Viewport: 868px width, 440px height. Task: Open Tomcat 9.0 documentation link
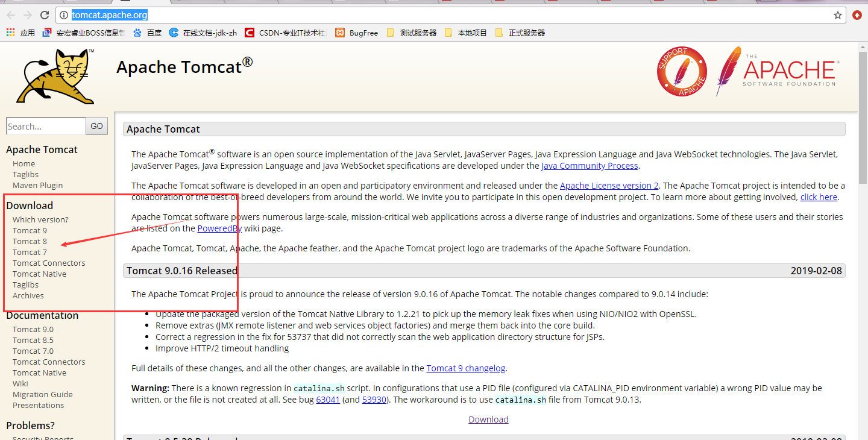pyautogui.click(x=33, y=329)
